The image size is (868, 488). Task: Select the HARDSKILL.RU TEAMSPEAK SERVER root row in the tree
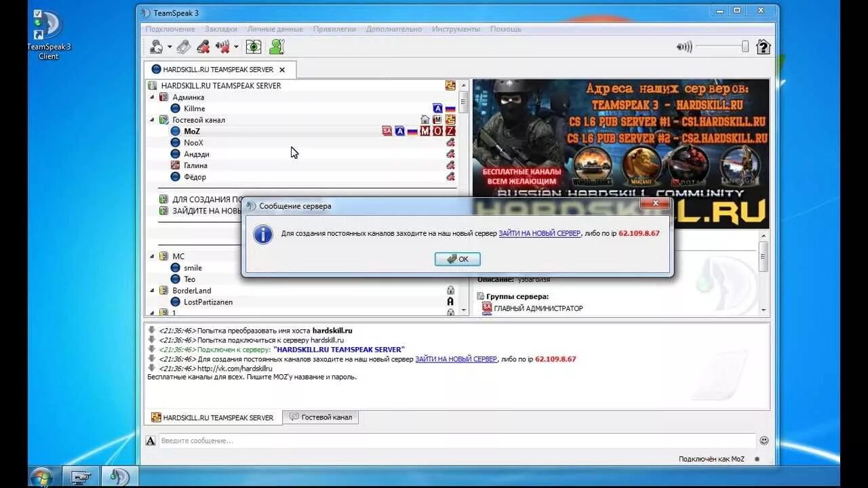coord(302,85)
